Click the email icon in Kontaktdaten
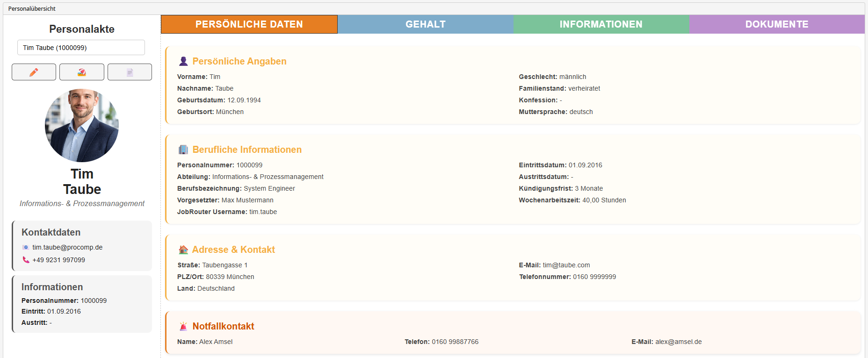 (x=26, y=247)
